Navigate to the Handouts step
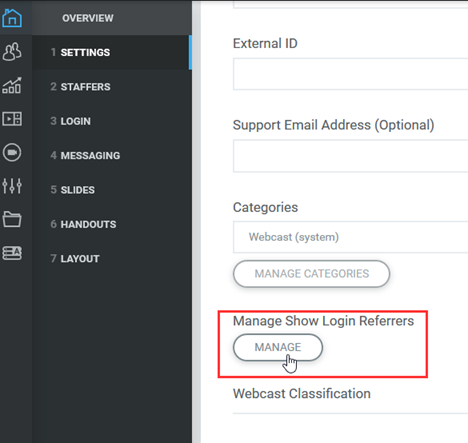 click(x=112, y=224)
